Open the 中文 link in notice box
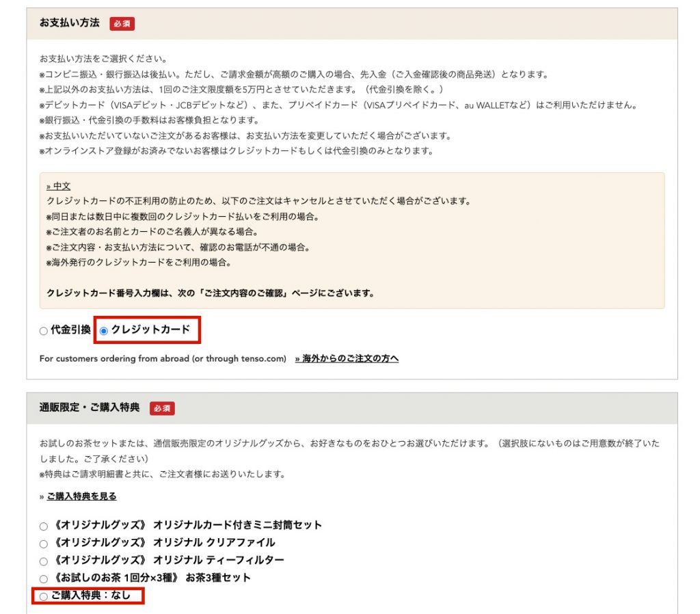This screenshot has width=700, height=614. pos(58,186)
